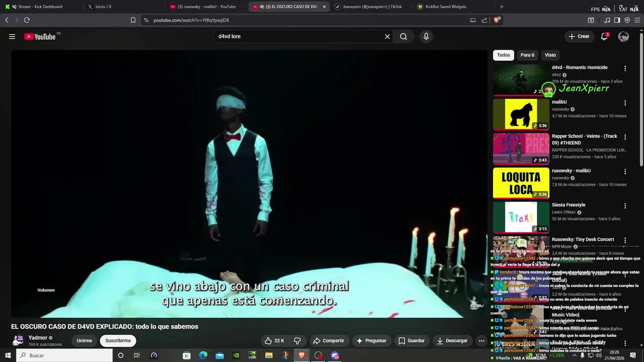Dislike the video
Screen dimensions: 644x362
coord(297,341)
